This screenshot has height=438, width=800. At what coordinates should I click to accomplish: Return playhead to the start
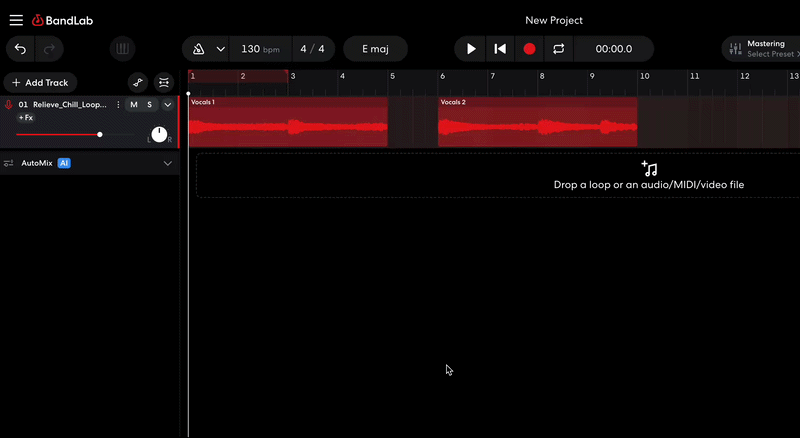click(x=500, y=49)
